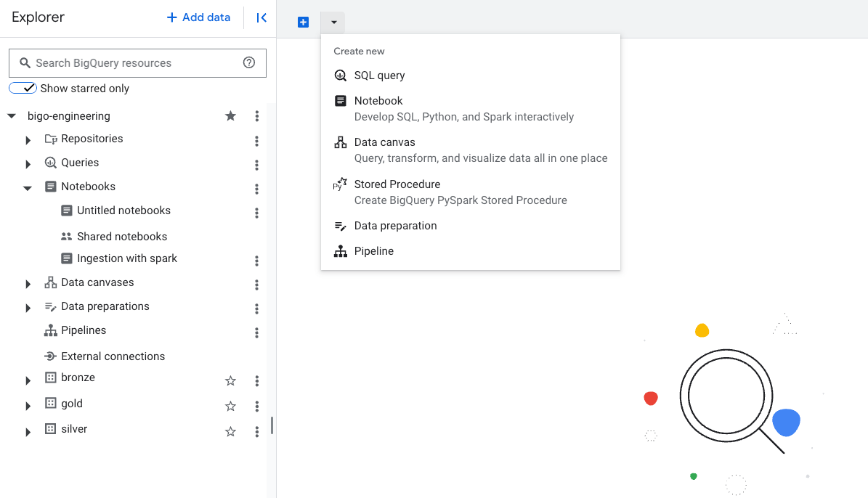Expand Repositories node

coord(28,141)
